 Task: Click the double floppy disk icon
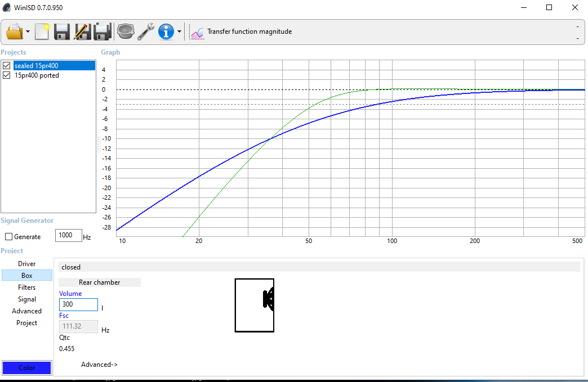tap(103, 32)
